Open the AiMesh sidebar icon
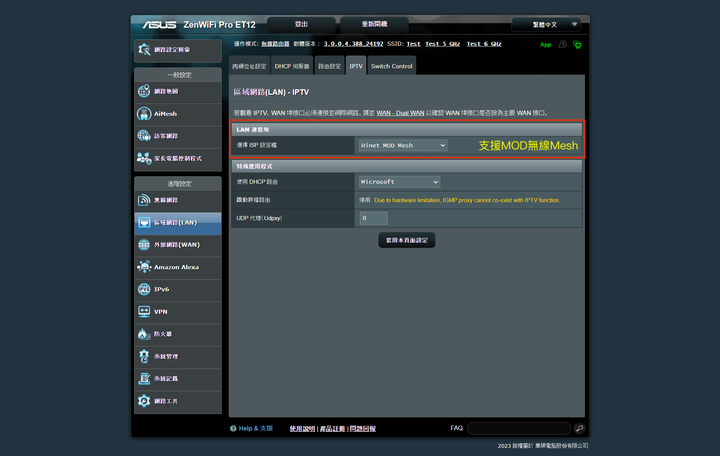 (x=144, y=113)
